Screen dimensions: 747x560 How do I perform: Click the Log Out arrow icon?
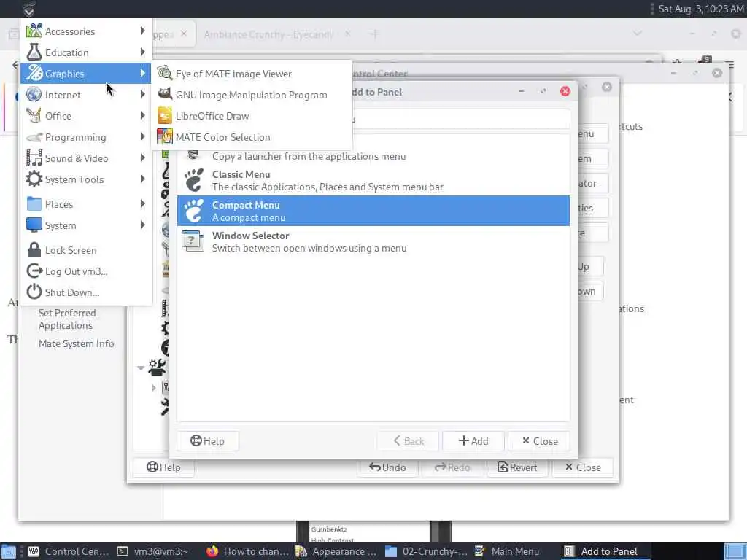click(34, 271)
